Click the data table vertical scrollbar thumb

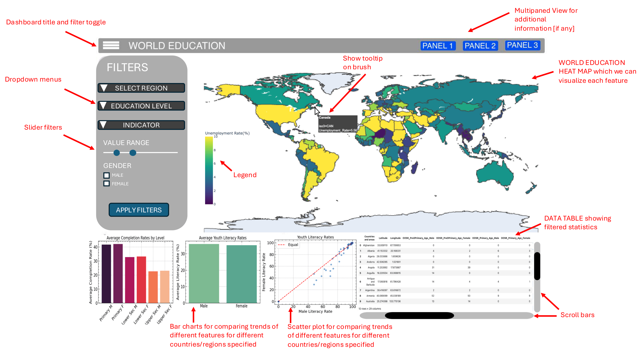click(x=537, y=266)
